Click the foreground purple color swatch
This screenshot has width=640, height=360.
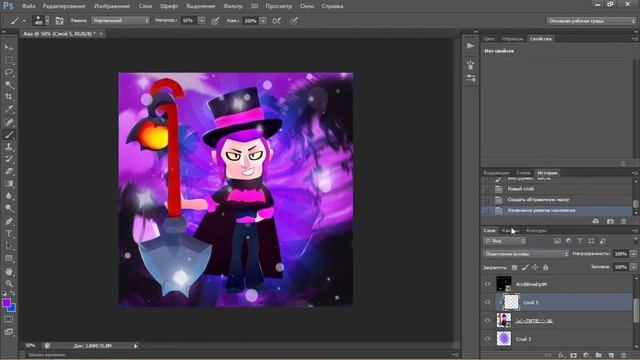(x=6, y=302)
